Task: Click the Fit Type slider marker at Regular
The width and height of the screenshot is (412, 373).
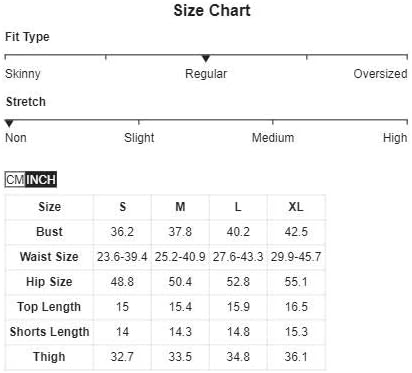Action: pos(206,59)
